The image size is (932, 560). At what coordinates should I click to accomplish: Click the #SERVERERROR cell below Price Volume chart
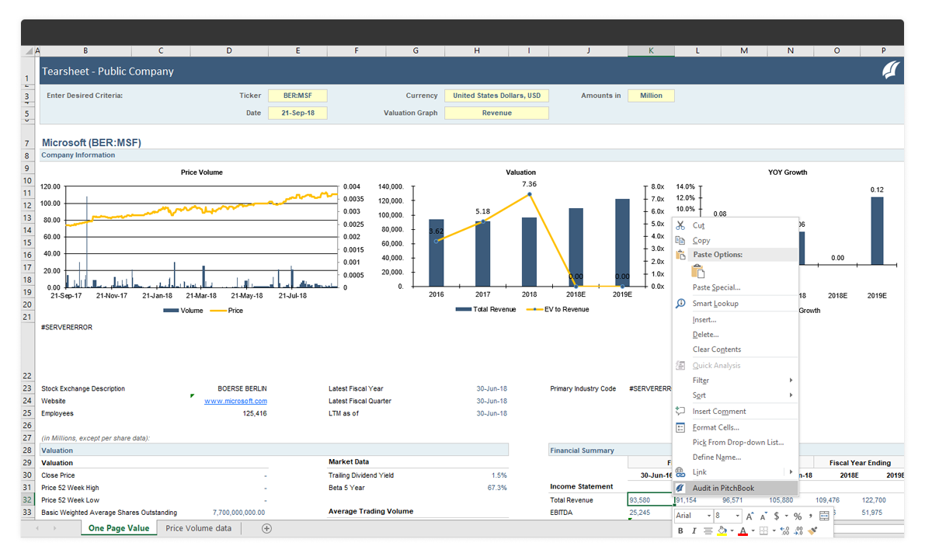[x=67, y=327]
